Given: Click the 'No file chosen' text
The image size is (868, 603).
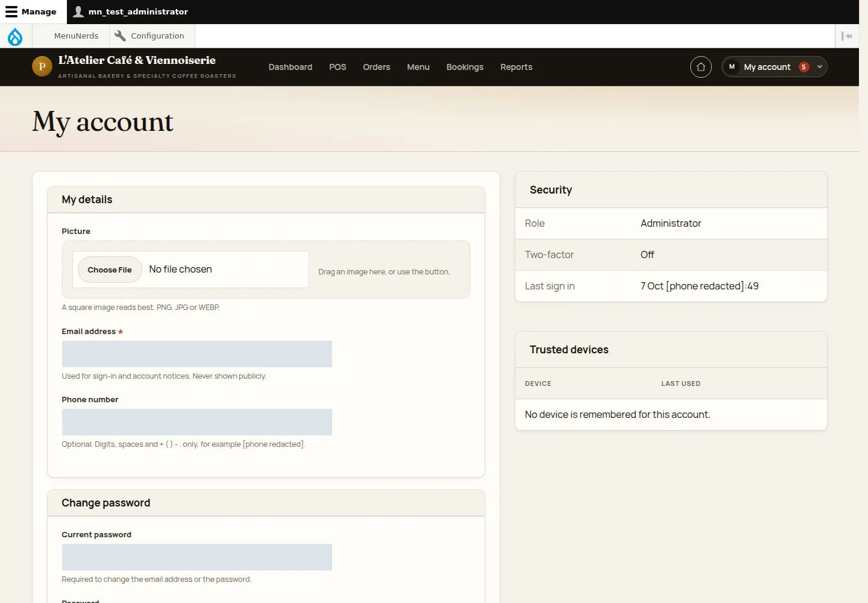Looking at the screenshot, I should click(x=180, y=270).
